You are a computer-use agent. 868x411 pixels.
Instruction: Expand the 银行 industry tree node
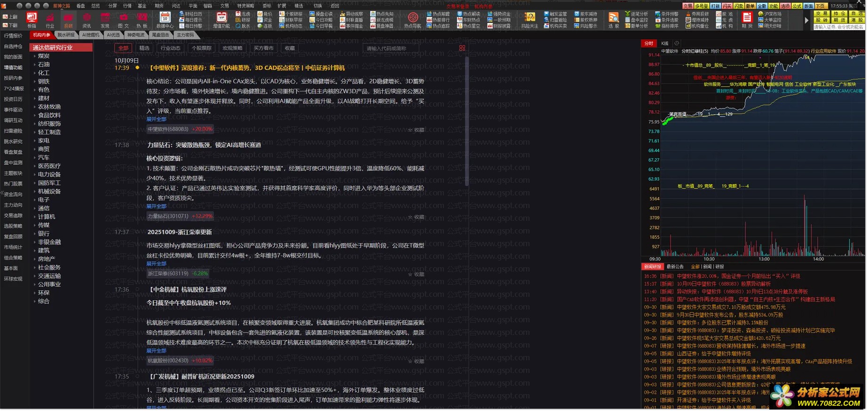click(35, 233)
